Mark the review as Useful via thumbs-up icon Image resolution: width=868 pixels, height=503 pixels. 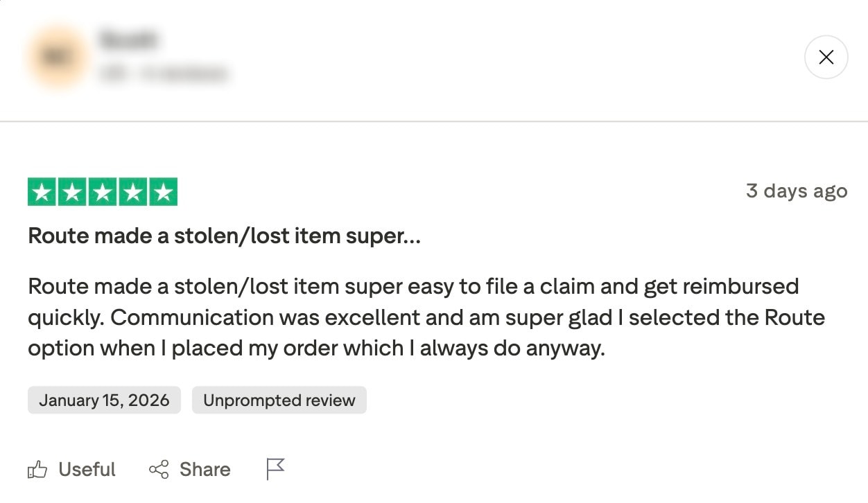(x=38, y=469)
